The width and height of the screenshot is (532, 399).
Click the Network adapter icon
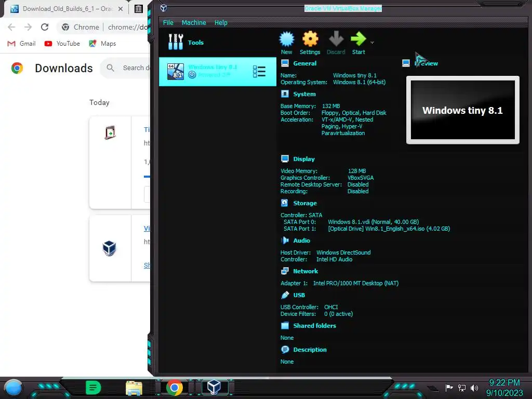pyautogui.click(x=285, y=271)
